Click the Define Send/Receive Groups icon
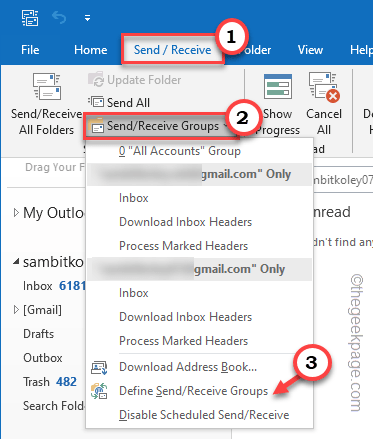The image size is (373, 439). pos(99,391)
